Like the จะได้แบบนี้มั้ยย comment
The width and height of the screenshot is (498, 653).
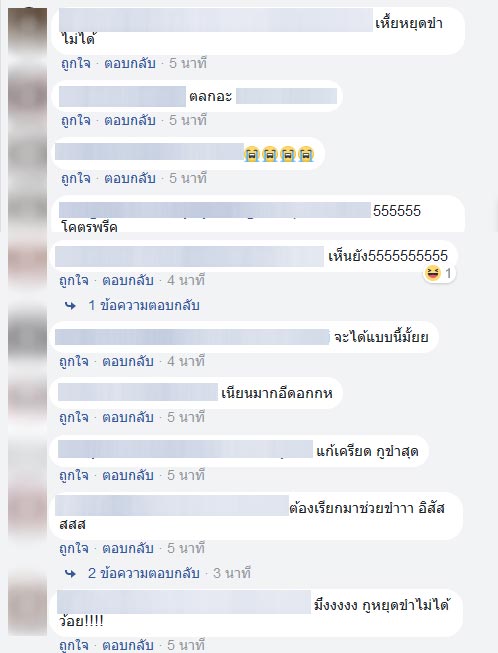[x=74, y=361]
